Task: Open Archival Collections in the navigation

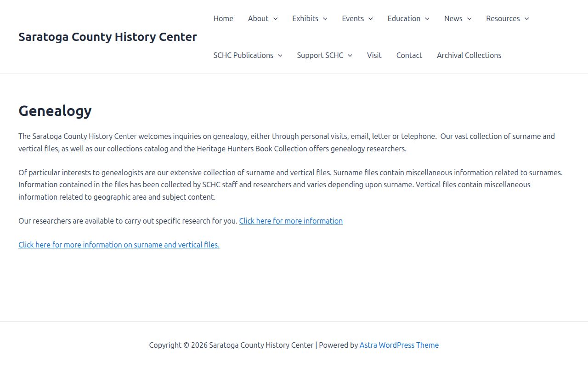Action: coord(469,55)
